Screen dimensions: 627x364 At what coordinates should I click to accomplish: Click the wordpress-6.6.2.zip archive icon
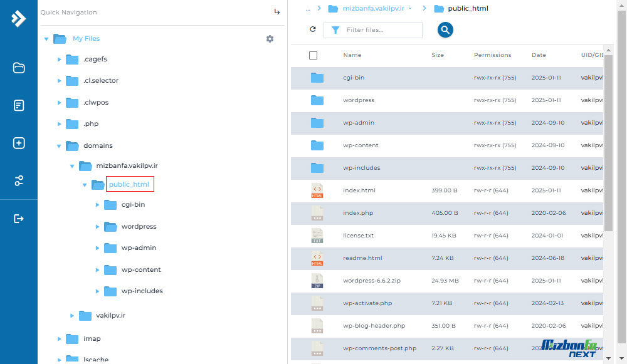[317, 281]
